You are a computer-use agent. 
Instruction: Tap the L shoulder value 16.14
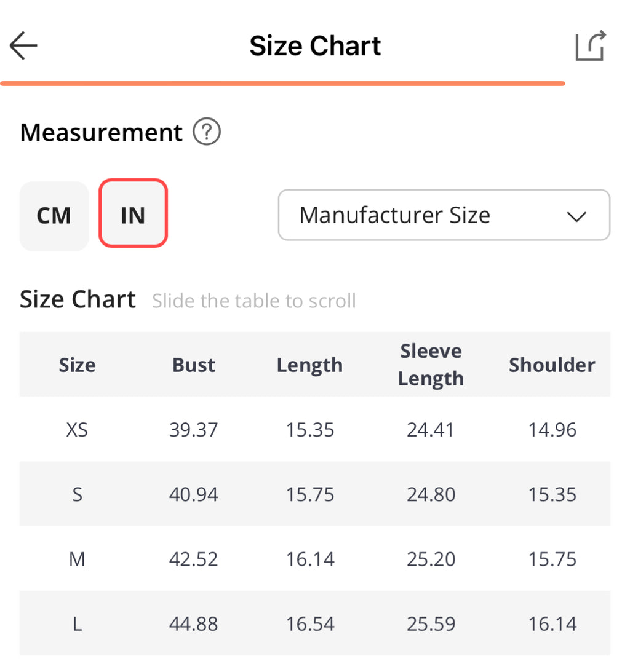552,624
